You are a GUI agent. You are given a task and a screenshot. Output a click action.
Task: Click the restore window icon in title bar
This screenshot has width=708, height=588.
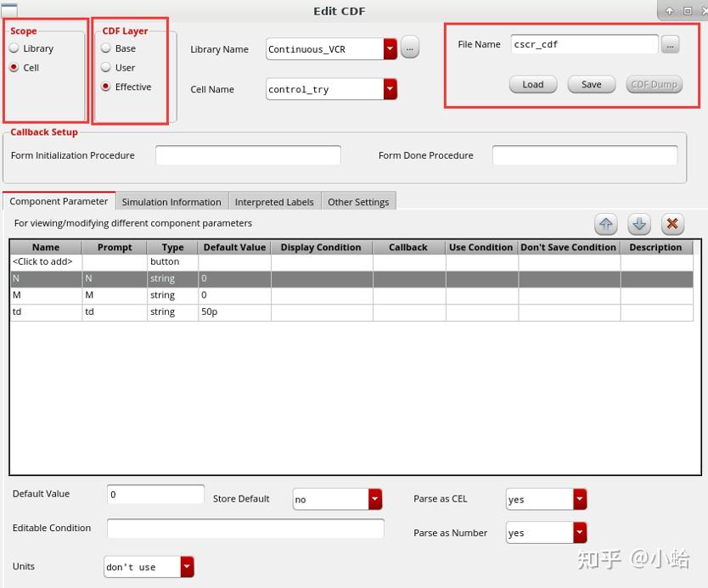(689, 11)
